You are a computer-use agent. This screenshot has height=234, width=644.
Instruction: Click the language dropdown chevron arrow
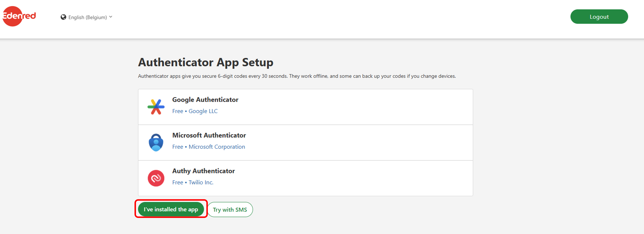pos(111,17)
